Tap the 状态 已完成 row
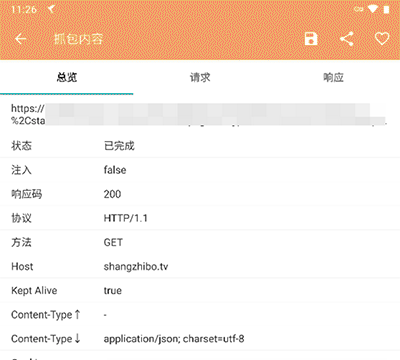Viewport: 400px width, 360px height. tap(200, 146)
